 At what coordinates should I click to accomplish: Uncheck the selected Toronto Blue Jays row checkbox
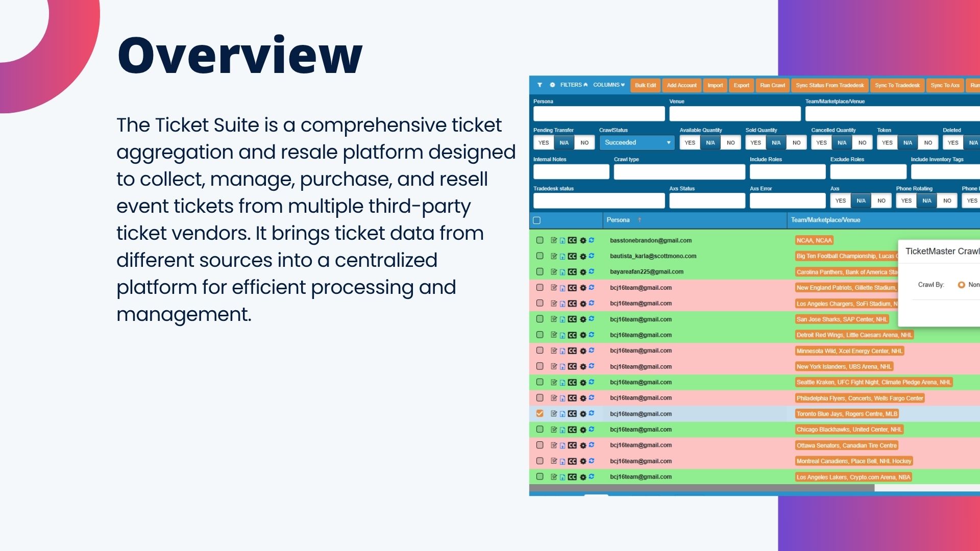point(540,414)
